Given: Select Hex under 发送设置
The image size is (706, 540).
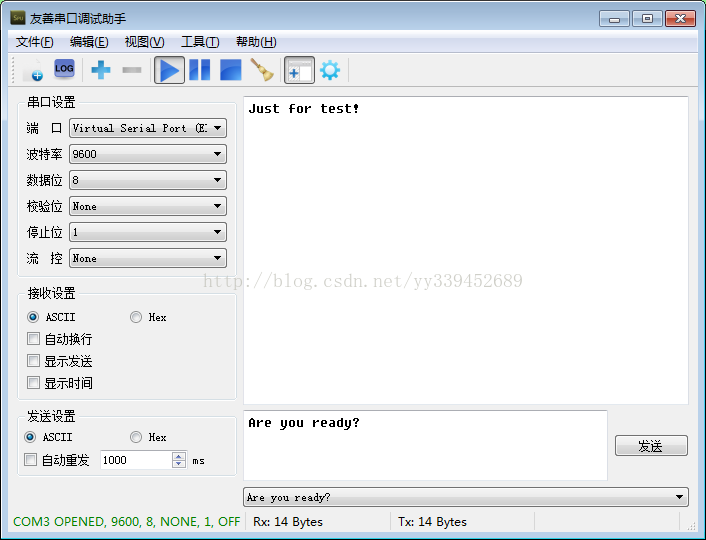Looking at the screenshot, I should [x=148, y=437].
